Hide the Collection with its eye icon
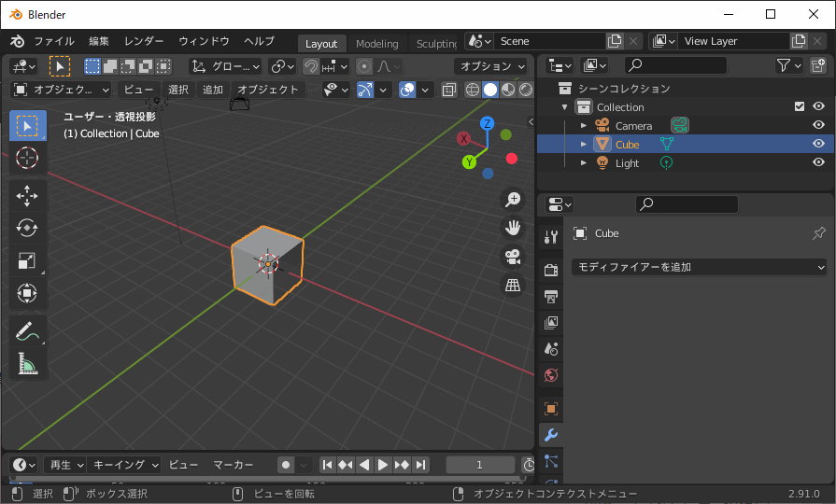836x504 pixels. (x=818, y=106)
